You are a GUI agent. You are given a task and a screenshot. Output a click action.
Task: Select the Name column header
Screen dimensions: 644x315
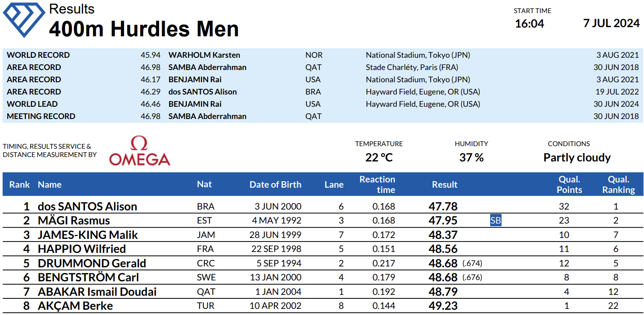[50, 185]
